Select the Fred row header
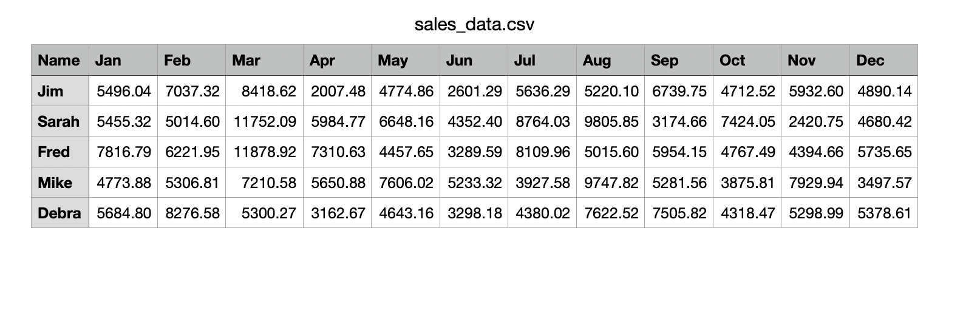 point(60,152)
